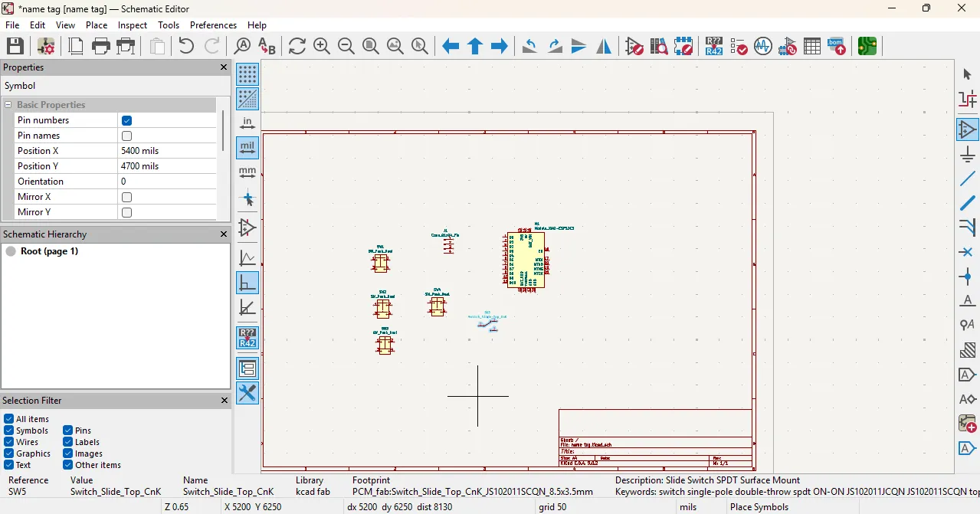Collapse the Basic Properties section
980x514 pixels.
click(x=8, y=105)
